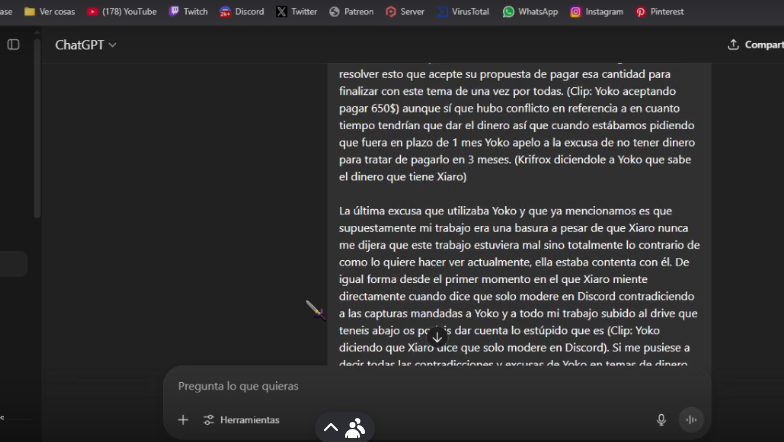Expand the overlay with the up chevron
The image size is (784, 442).
[330, 428]
